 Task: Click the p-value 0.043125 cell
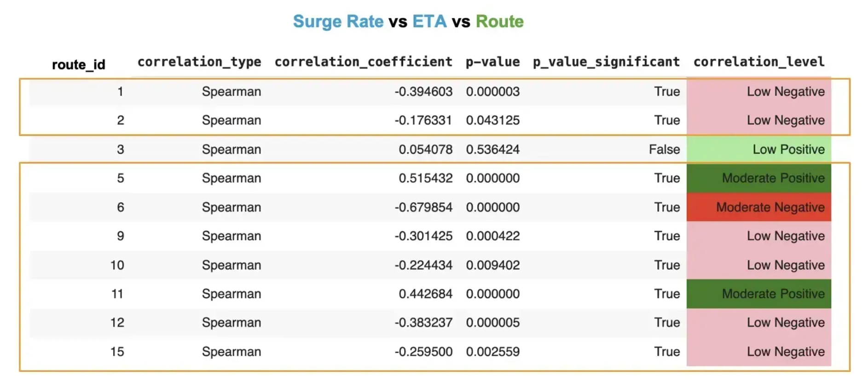coord(492,120)
